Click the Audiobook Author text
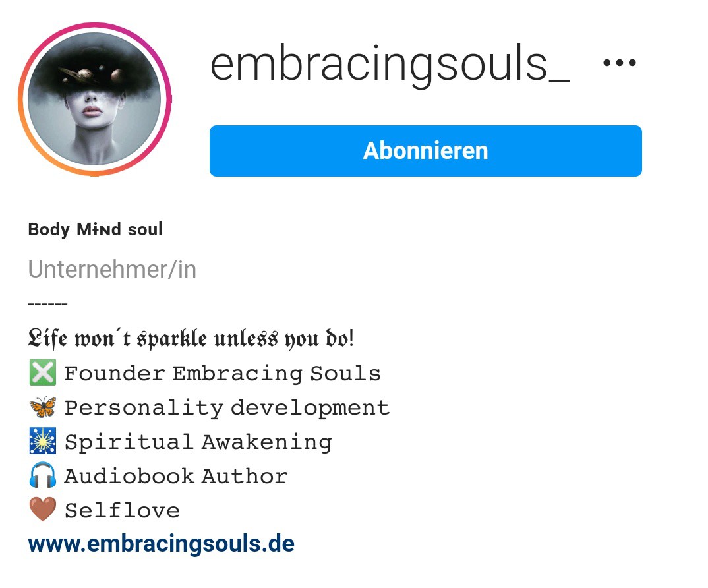The image size is (708, 588). coord(176,476)
